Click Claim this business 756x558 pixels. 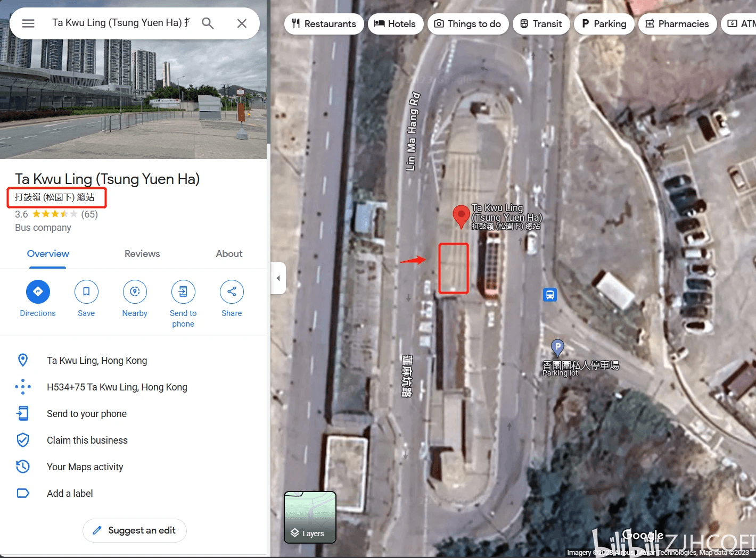[87, 440]
